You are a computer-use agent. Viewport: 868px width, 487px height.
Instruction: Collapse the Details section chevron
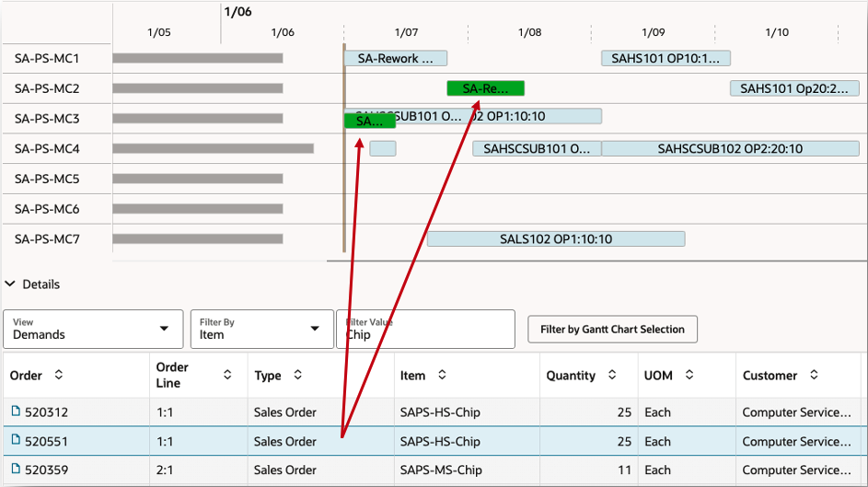pyautogui.click(x=10, y=284)
